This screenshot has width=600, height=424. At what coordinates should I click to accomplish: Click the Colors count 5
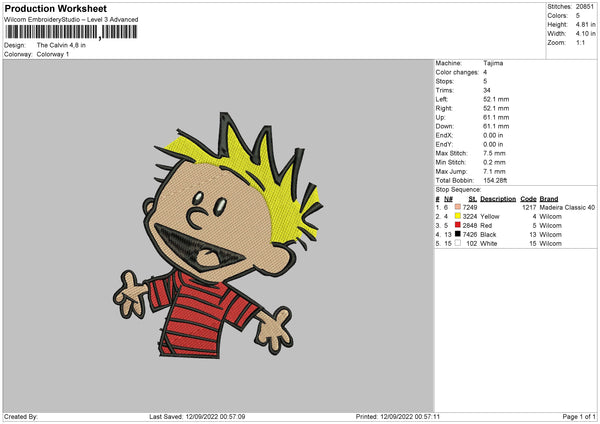coord(578,16)
